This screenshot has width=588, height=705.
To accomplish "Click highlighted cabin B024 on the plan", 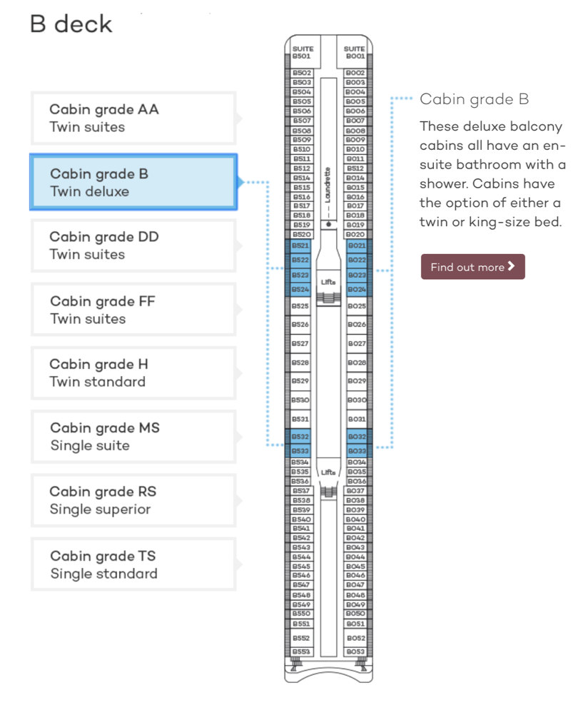I will (x=357, y=289).
